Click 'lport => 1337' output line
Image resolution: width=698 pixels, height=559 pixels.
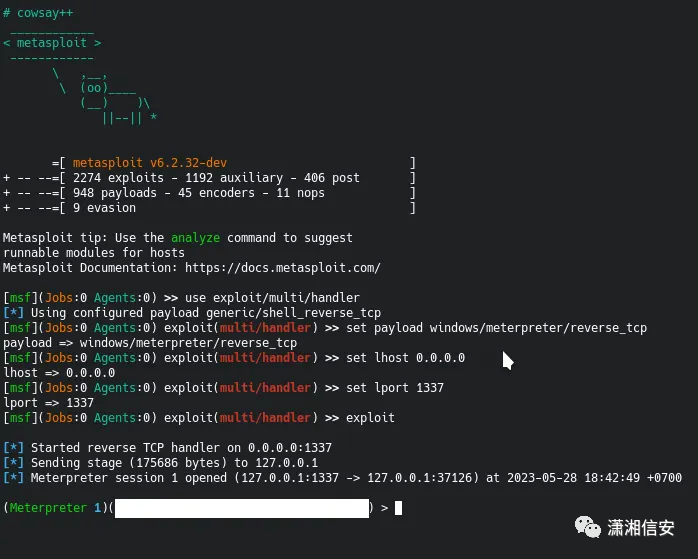[x=49, y=403]
